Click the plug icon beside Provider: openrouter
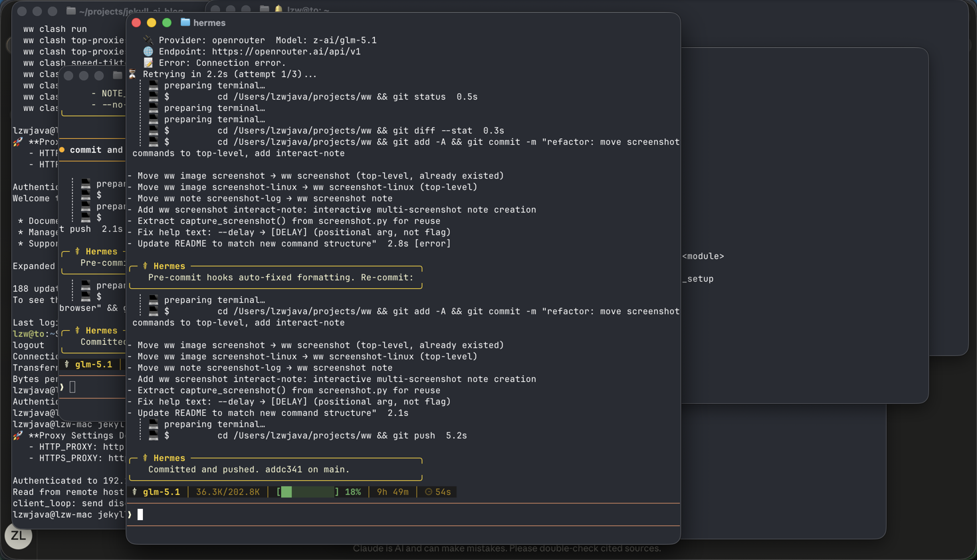 (x=148, y=40)
